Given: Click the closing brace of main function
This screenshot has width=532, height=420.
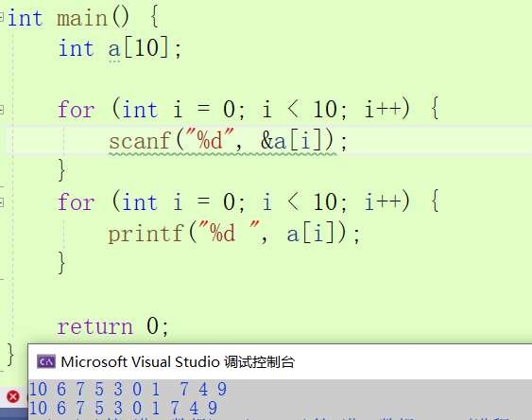Looking at the screenshot, I should point(10,355).
